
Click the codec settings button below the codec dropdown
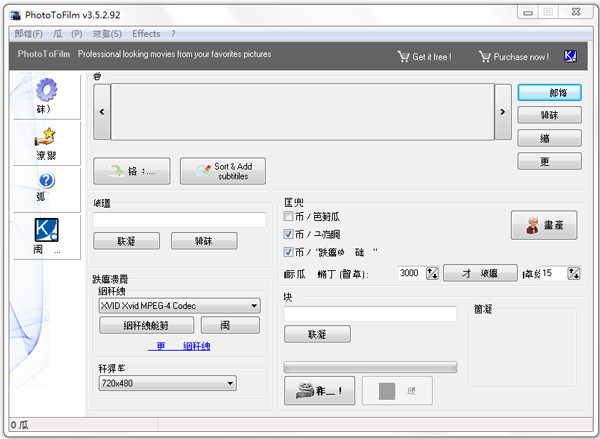146,325
